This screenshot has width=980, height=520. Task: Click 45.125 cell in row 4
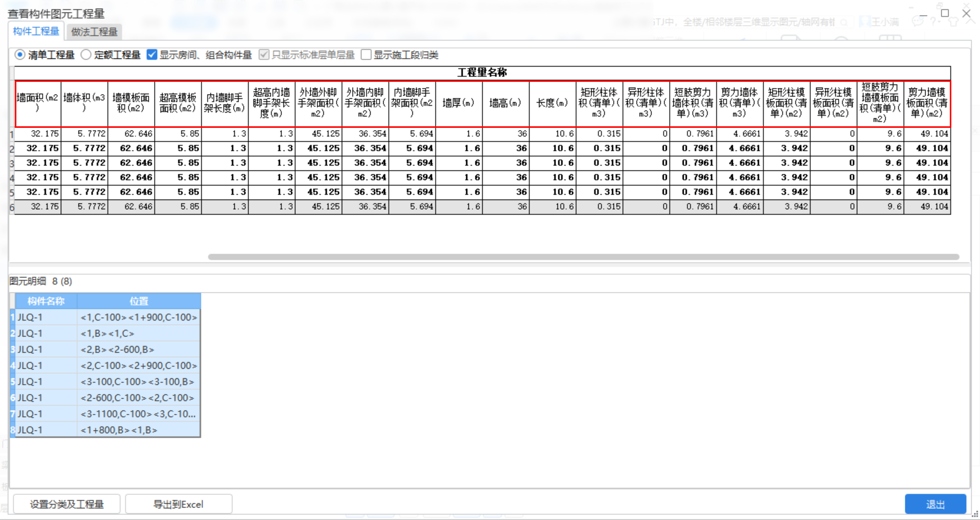(318, 177)
